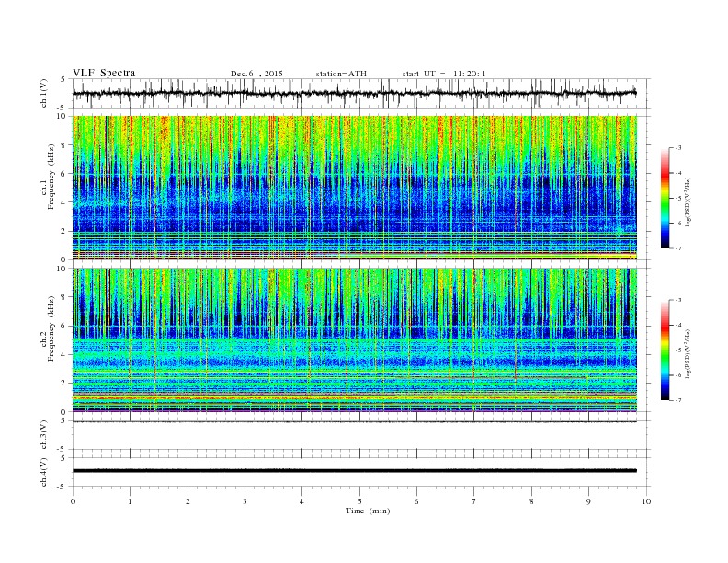Click time axis tick label '2'
This screenshot has height=563, width=728.
pyautogui.click(x=188, y=501)
